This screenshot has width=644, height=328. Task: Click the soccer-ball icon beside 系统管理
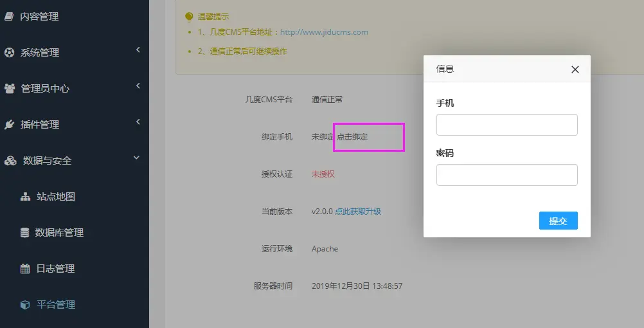click(10, 53)
